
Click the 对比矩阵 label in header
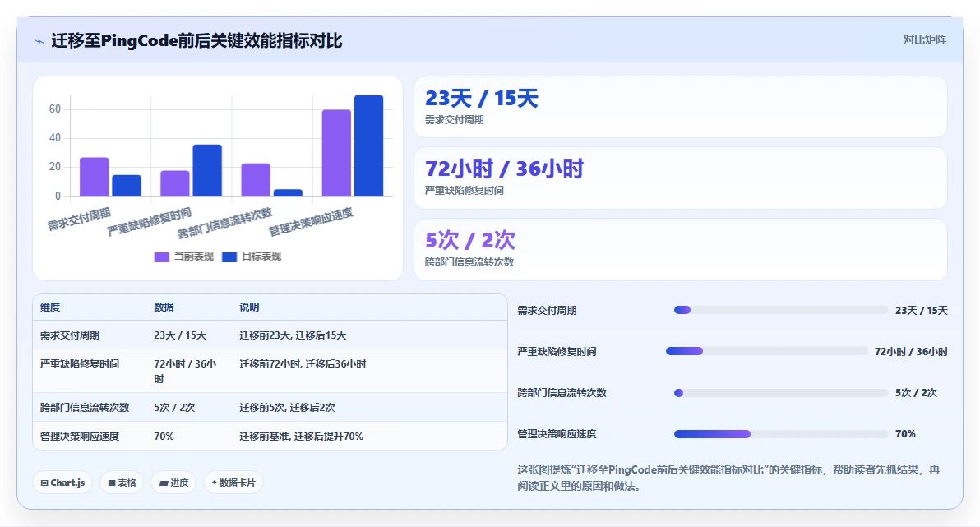(924, 40)
